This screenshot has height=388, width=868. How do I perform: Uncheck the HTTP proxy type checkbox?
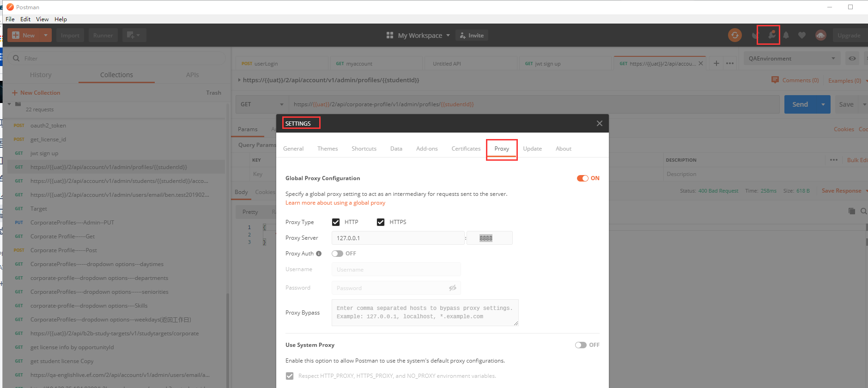336,222
